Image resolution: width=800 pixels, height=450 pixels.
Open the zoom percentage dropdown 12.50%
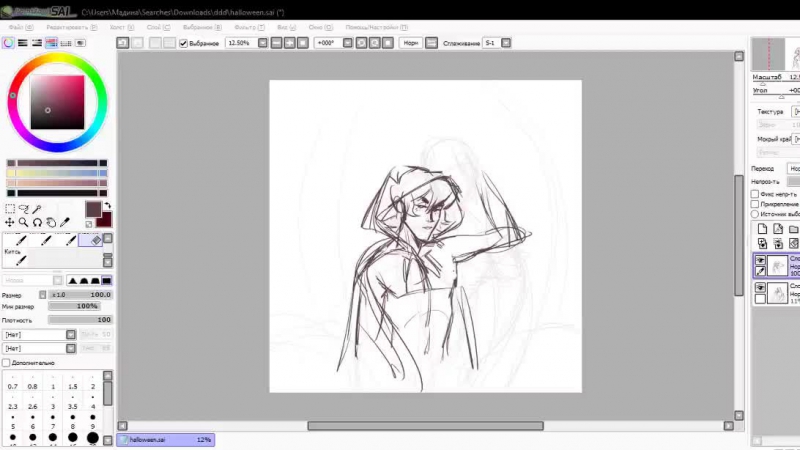click(x=262, y=43)
